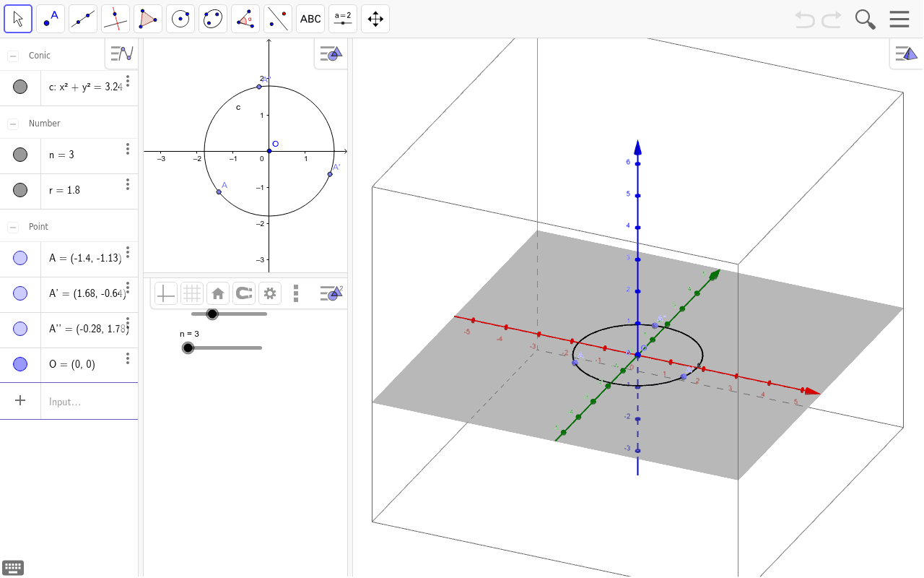The image size is (924, 578).
Task: Open options menu for point A''
Action: pyautogui.click(x=128, y=323)
